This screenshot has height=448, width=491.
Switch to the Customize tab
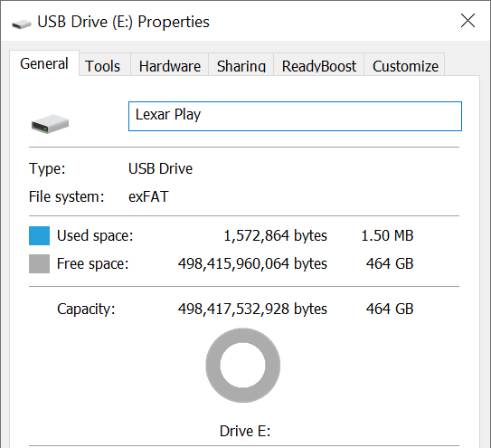click(x=405, y=66)
